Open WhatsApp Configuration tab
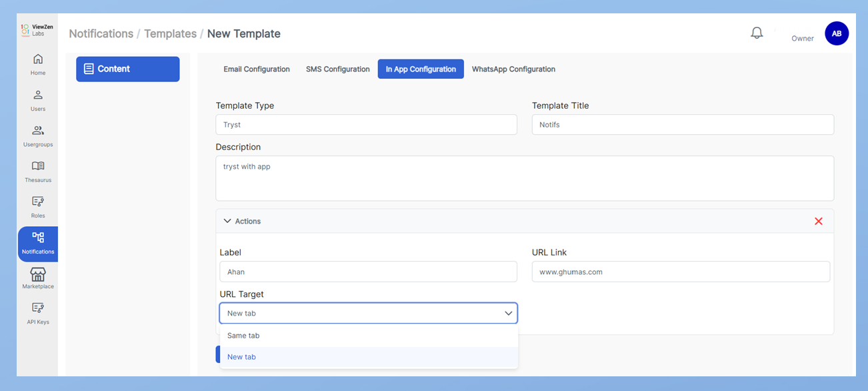Image resolution: width=868 pixels, height=391 pixels. (513, 69)
